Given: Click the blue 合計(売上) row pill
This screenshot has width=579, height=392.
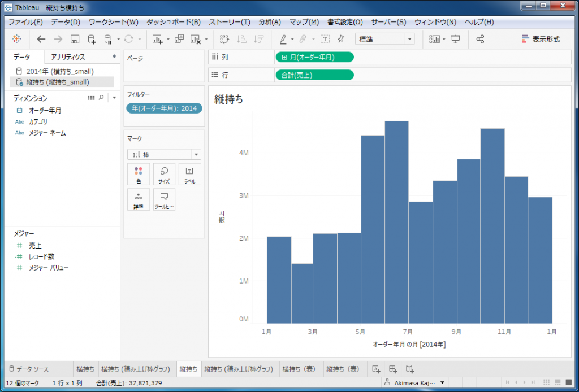Looking at the screenshot, I should click(314, 75).
